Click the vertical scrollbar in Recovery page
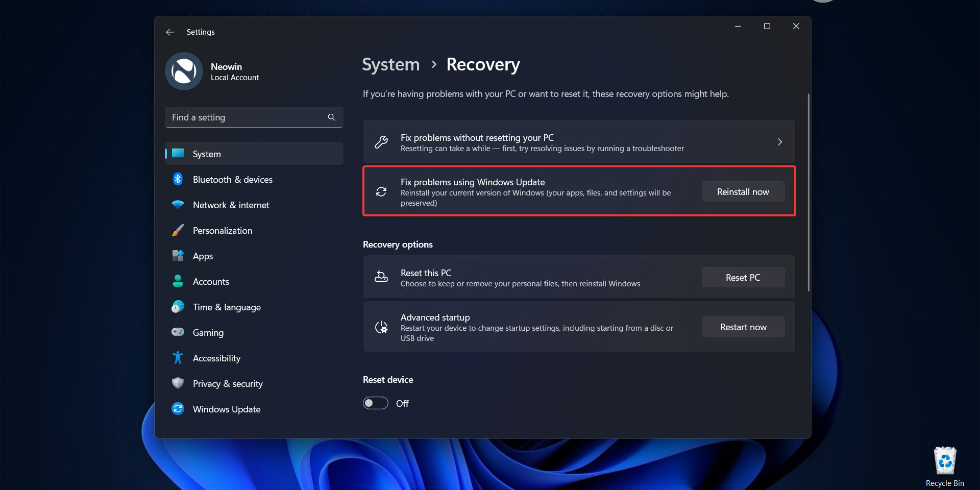The image size is (980, 490). pyautogui.click(x=808, y=193)
